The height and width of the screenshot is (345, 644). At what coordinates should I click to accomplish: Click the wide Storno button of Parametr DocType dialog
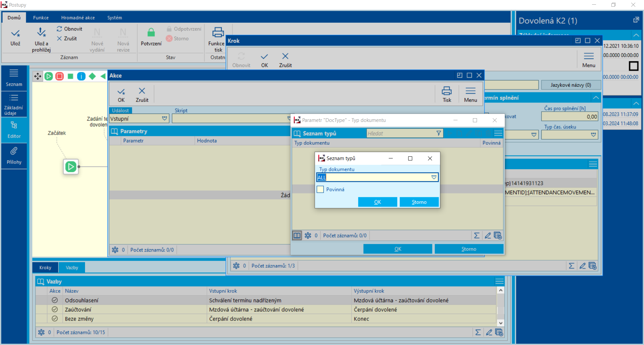coord(469,249)
